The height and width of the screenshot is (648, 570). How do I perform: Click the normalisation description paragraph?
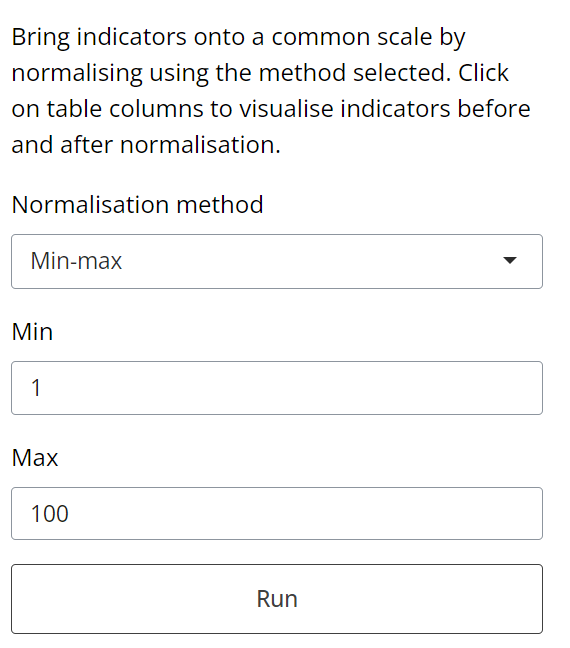[x=271, y=91]
